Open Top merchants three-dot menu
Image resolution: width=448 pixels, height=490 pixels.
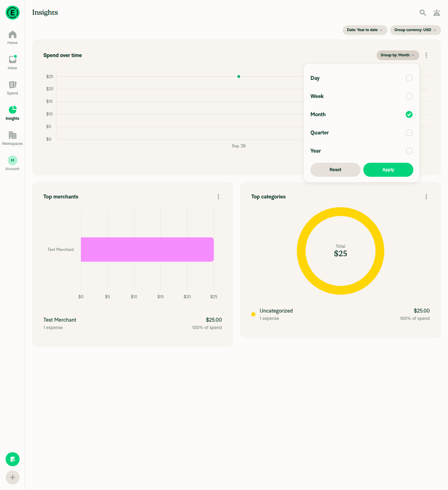[x=218, y=197]
